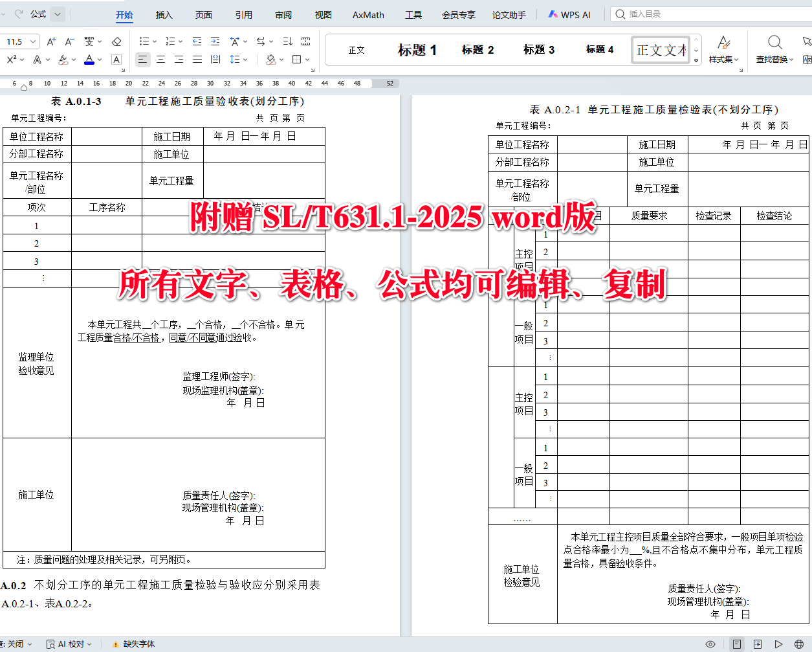Open font dialog launcher arrow

(x=123, y=71)
